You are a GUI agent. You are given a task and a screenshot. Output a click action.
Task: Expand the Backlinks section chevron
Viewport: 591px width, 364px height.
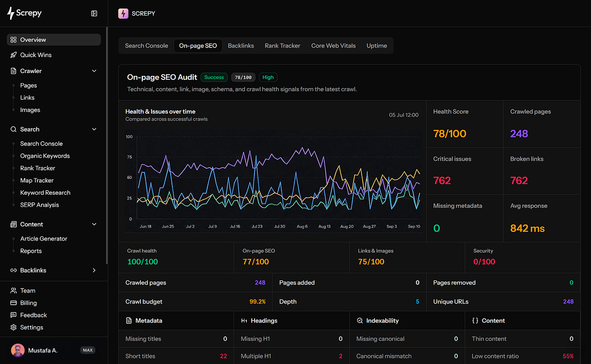coord(94,270)
